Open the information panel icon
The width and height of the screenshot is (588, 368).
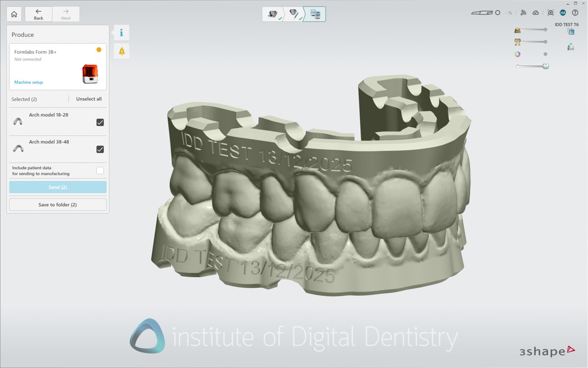point(121,33)
